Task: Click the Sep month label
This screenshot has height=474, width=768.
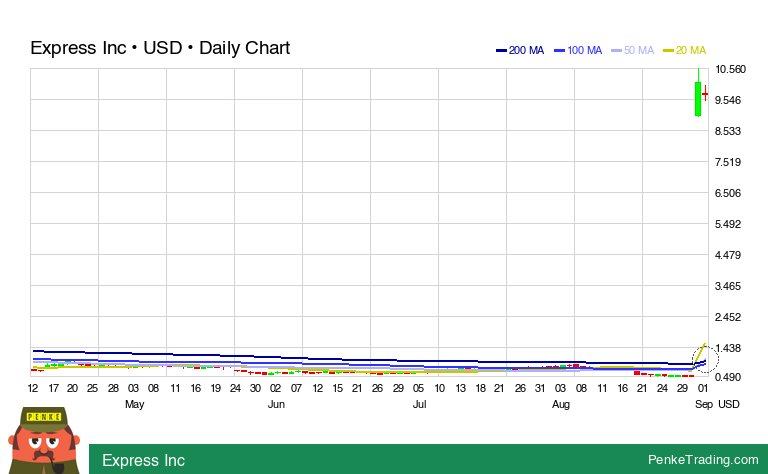Action: [704, 404]
